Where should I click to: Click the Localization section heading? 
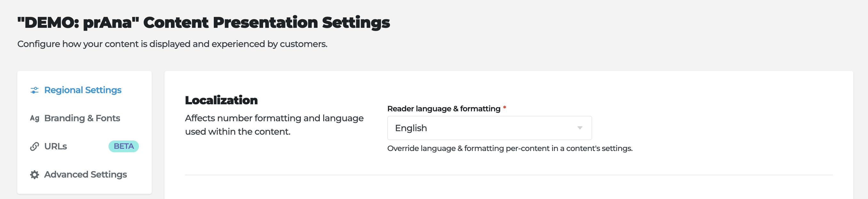coord(221,100)
